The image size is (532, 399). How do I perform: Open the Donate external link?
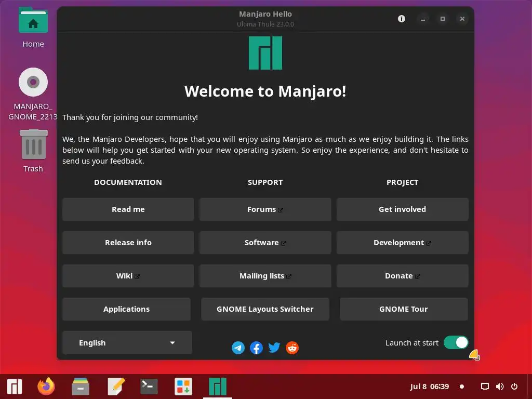pos(403,276)
